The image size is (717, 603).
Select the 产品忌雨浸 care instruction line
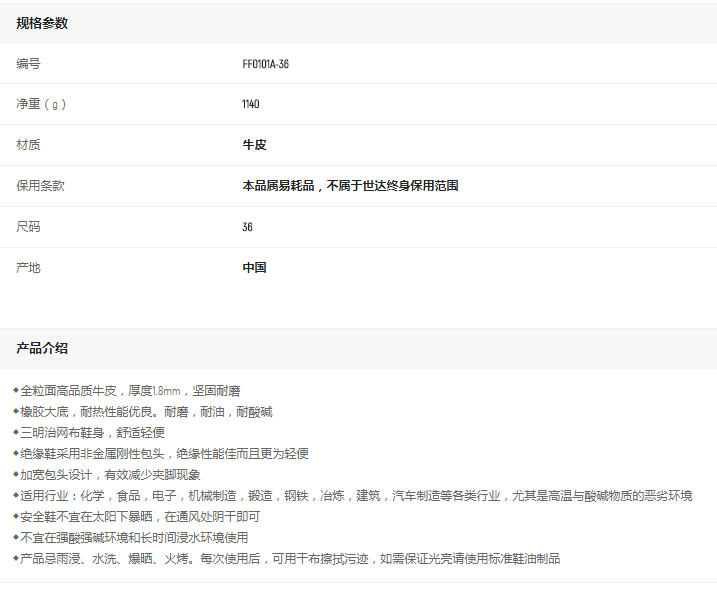pos(290,559)
